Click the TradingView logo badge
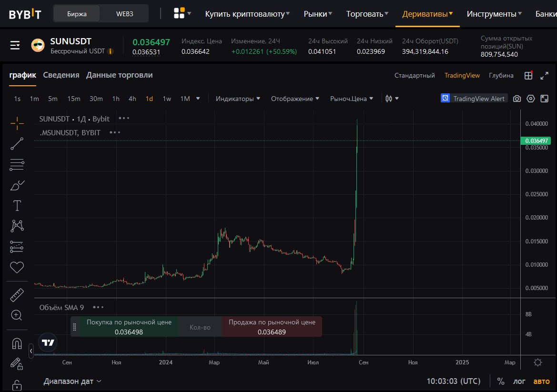 tap(48, 342)
